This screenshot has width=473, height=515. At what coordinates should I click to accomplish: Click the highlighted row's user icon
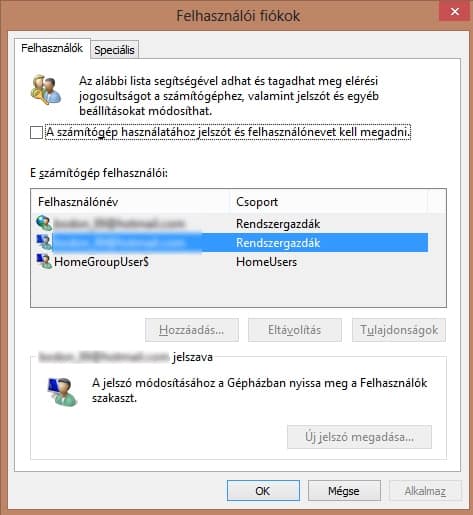(x=44, y=242)
